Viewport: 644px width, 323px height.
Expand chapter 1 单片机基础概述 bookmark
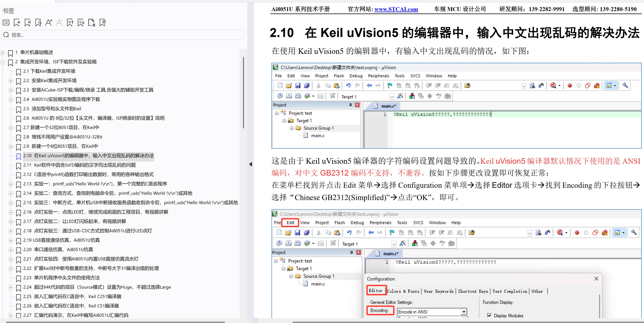[x=2, y=53]
